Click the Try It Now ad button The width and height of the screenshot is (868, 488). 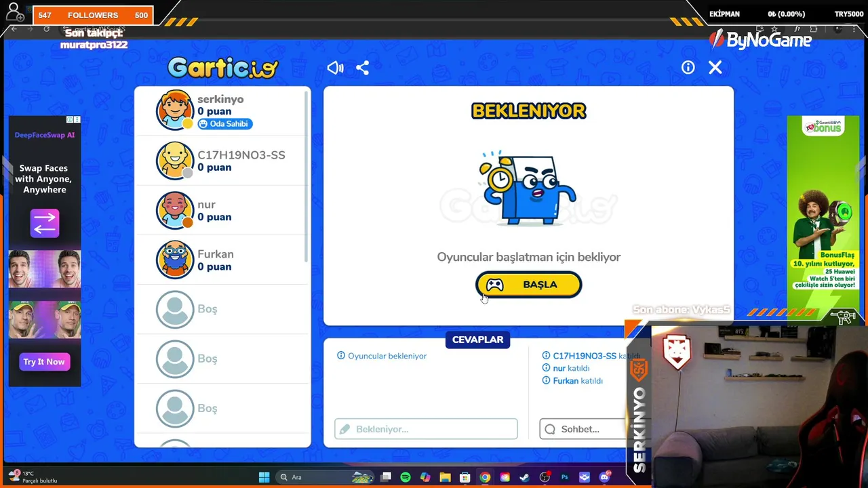(44, 362)
